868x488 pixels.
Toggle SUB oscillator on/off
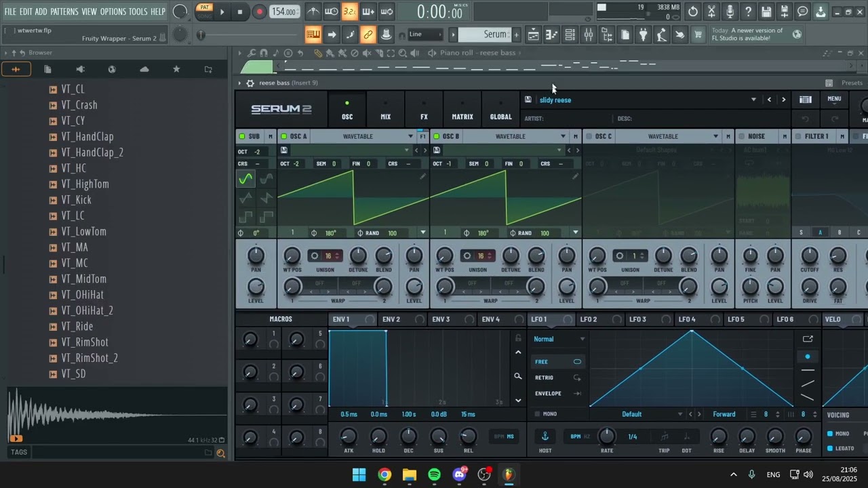click(x=242, y=136)
